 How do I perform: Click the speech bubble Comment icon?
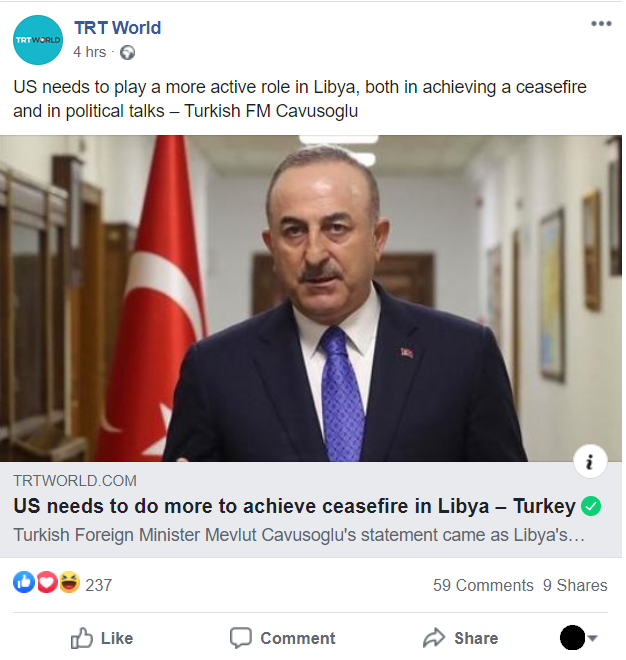click(241, 638)
